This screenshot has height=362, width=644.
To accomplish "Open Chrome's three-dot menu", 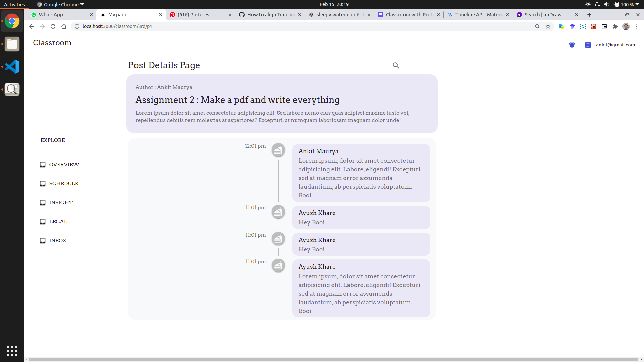I will pos(637,26).
